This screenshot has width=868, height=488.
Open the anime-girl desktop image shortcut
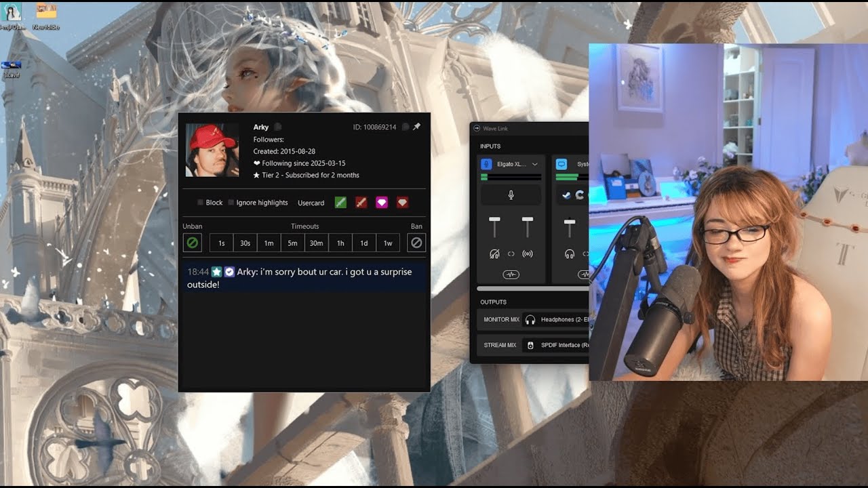(x=12, y=16)
